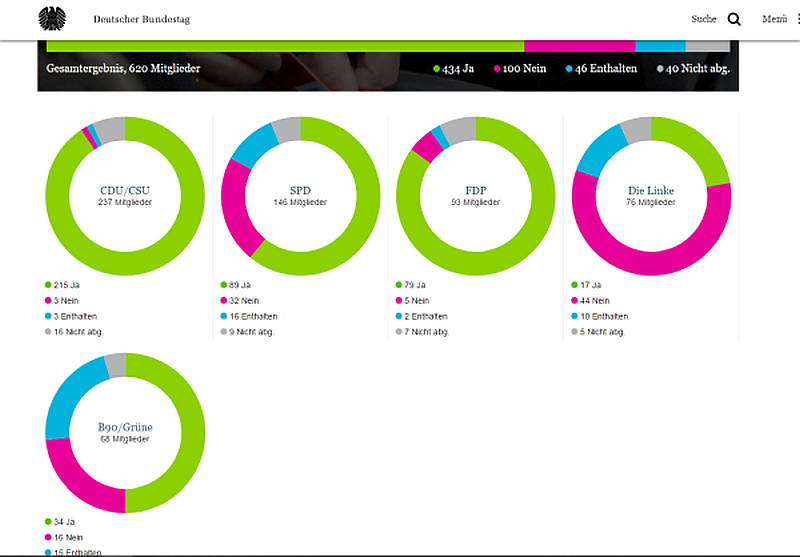Click the gray bullet next to '5 Nicht abg.'
Viewport: 800px width, 557px height.
pyautogui.click(x=574, y=332)
